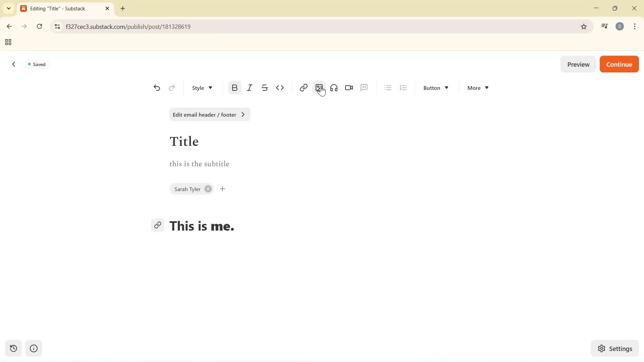This screenshot has height=362, width=644.
Task: Insert a video into the post
Action: [348, 87]
